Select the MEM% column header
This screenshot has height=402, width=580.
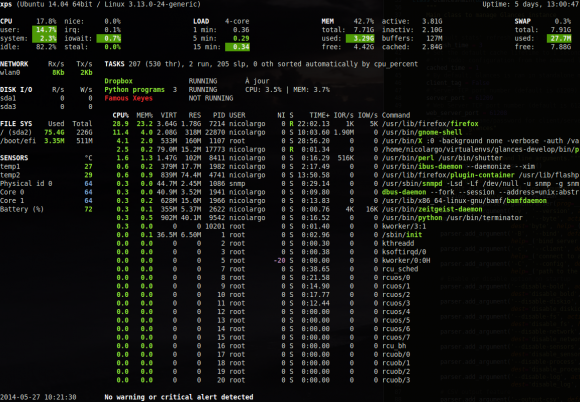tap(145, 115)
